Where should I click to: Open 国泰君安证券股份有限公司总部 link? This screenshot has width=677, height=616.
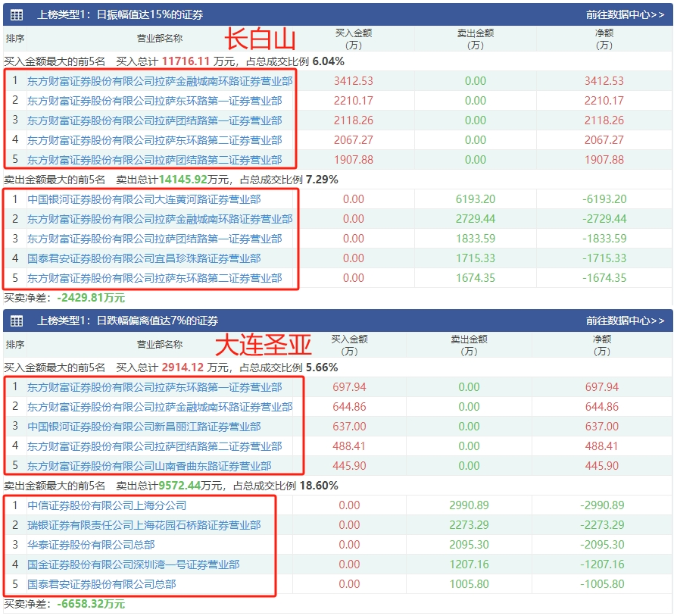coord(101,584)
